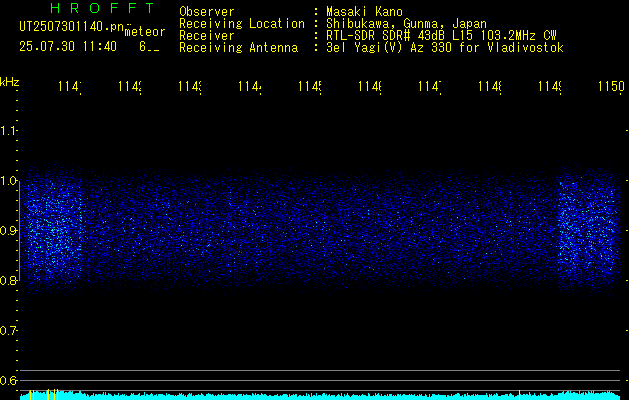Select the receiver text RTL-SDR SDR# 43dB L15 103.2MHz CW
Viewport: 629px width, 400px height.
[441, 36]
